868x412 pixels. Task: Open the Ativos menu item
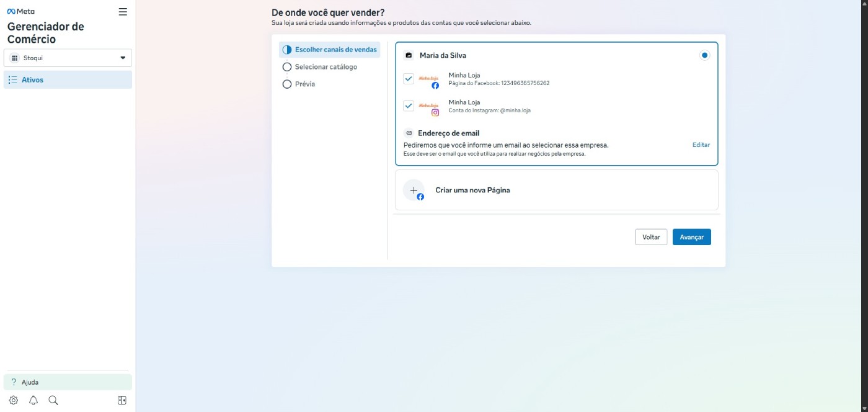point(68,79)
